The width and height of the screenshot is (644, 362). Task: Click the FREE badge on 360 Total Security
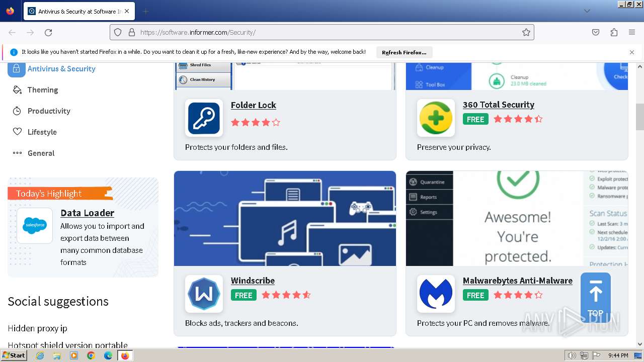475,119
